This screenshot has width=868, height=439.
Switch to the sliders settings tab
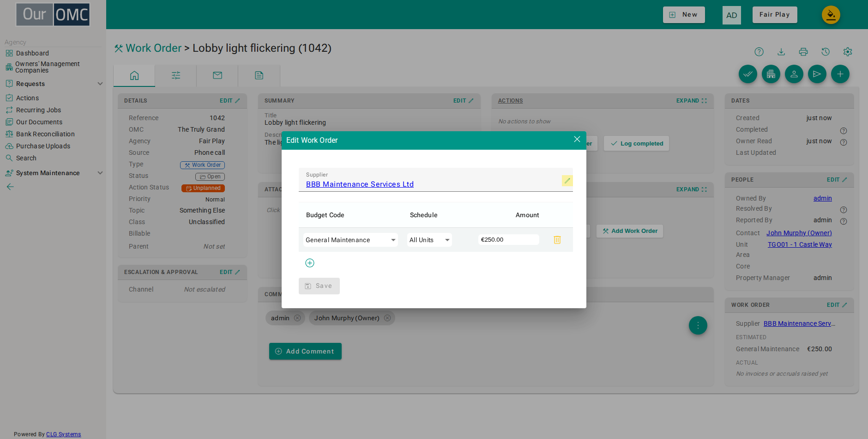[176, 75]
